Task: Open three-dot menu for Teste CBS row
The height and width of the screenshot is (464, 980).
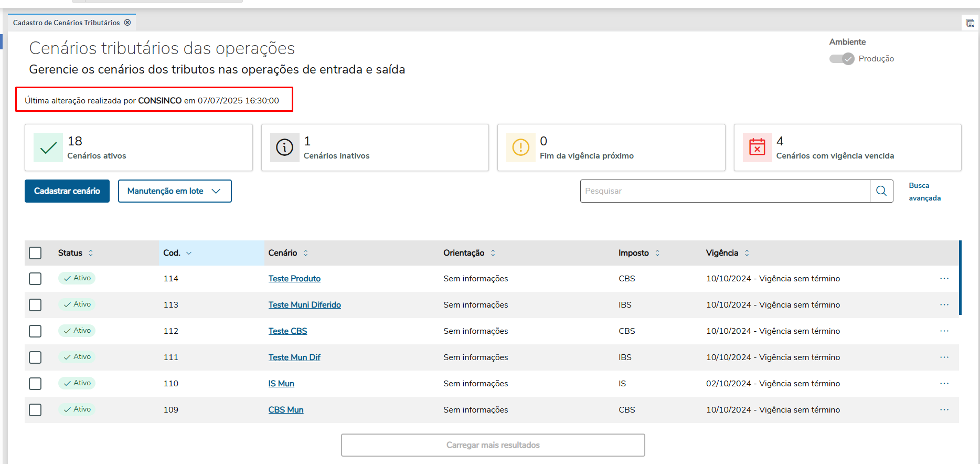Action: [944, 331]
